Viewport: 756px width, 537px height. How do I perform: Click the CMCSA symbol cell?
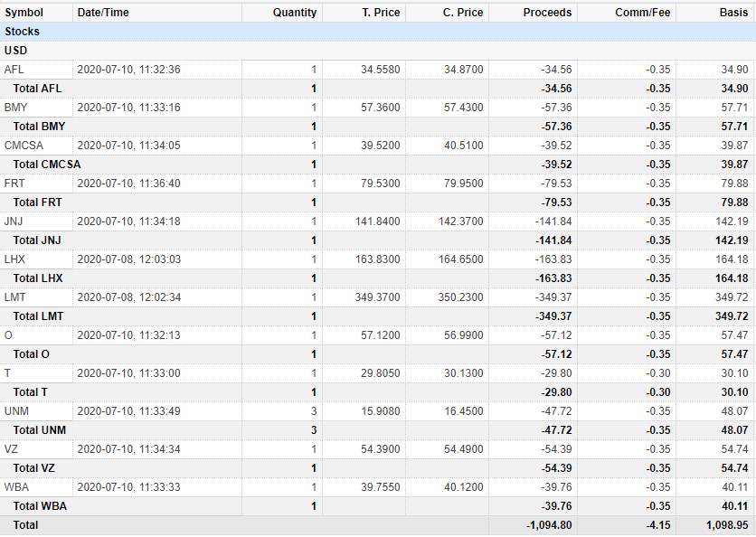pyautogui.click(x=24, y=146)
